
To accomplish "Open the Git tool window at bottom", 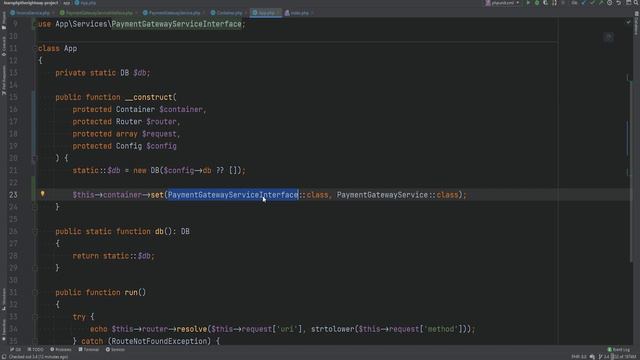I will click(16, 350).
